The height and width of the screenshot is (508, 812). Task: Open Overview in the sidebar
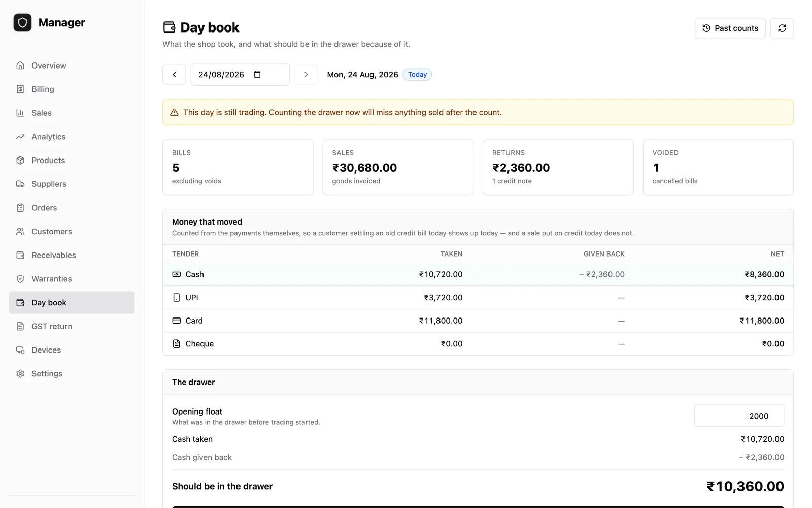[72, 66]
